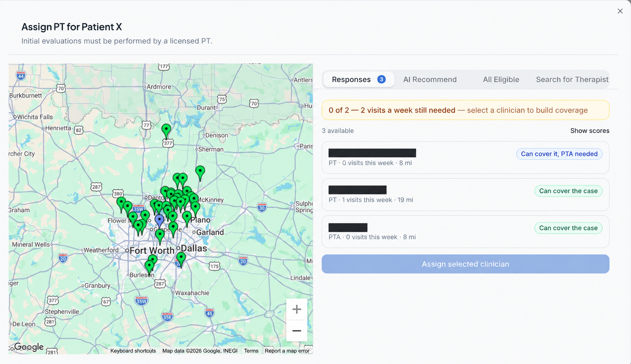Click the 'Can cover it, PTA needed' badge

[559, 154]
